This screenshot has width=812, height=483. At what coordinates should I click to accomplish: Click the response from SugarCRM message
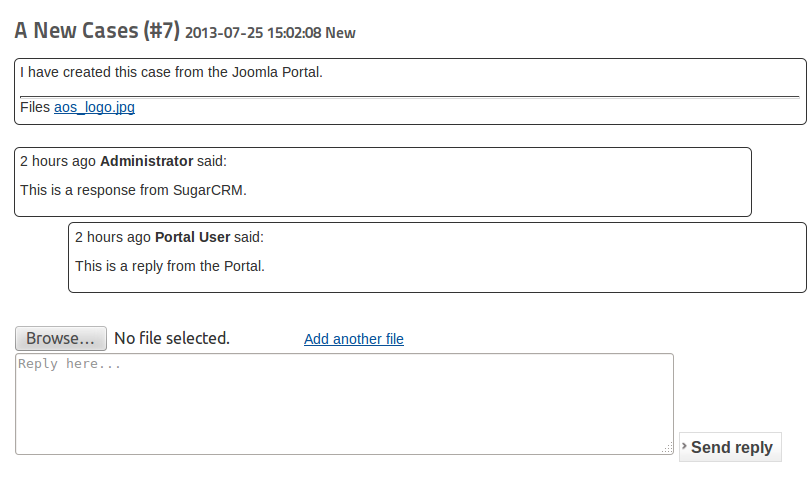pyautogui.click(x=133, y=189)
